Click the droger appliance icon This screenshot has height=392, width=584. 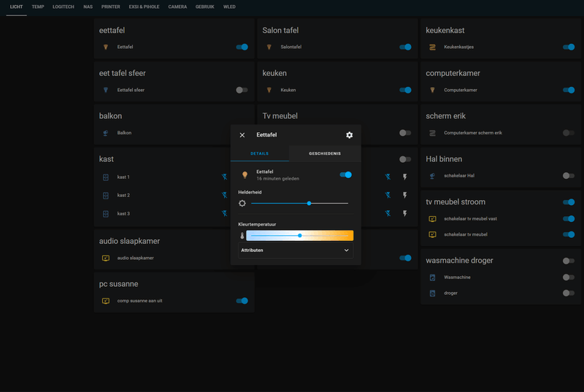pyautogui.click(x=432, y=293)
